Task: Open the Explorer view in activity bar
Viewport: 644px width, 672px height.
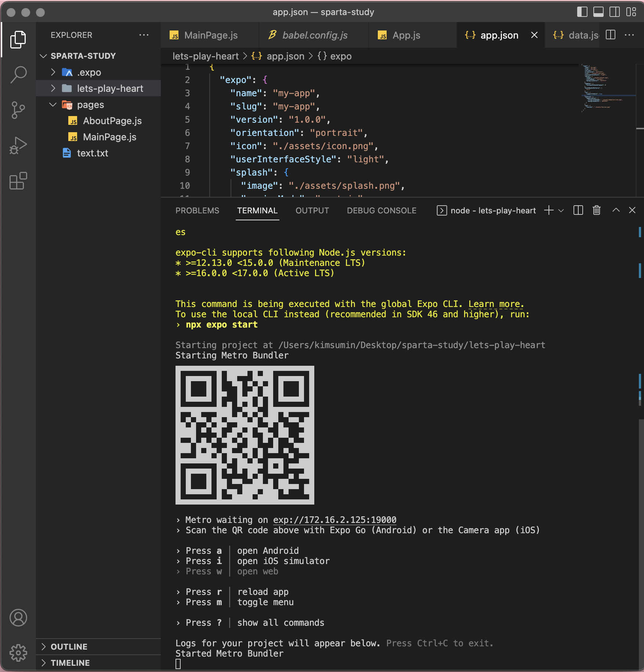Action: 18,40
